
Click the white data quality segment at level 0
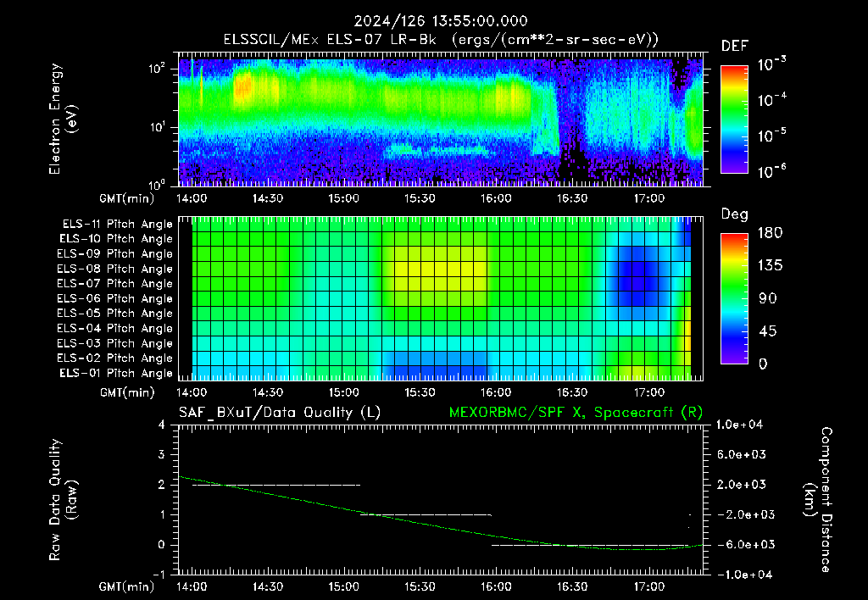tap(591, 545)
